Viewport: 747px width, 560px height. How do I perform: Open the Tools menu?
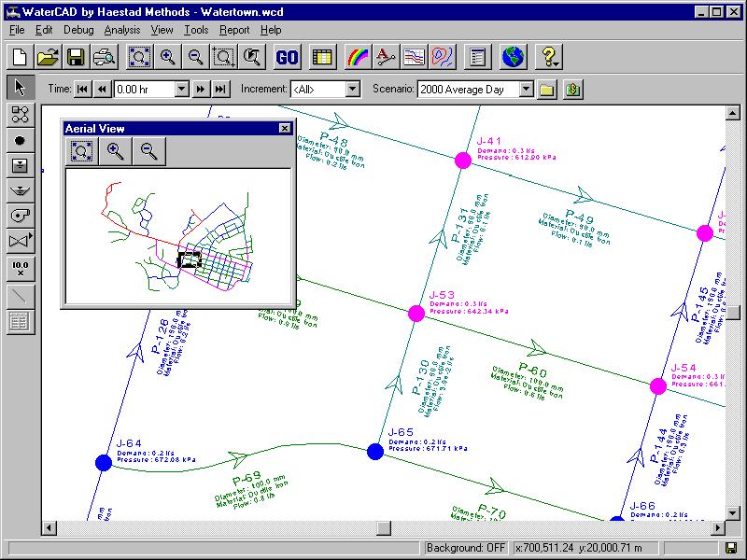point(196,30)
